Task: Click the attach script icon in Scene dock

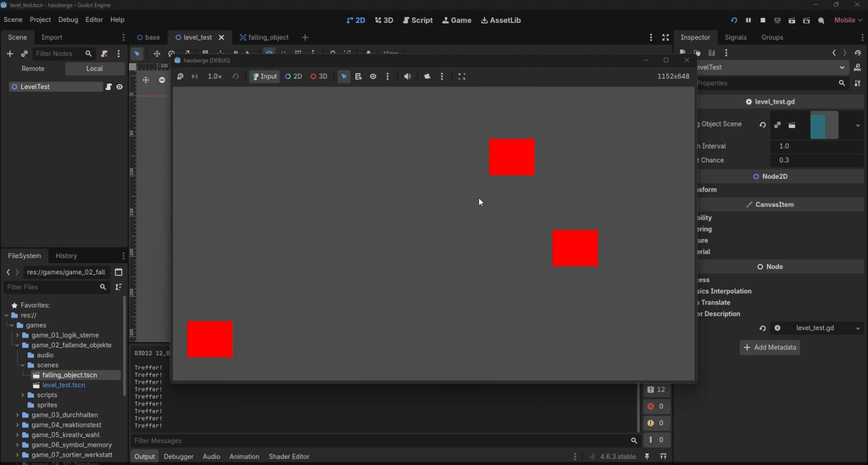Action: coord(104,53)
